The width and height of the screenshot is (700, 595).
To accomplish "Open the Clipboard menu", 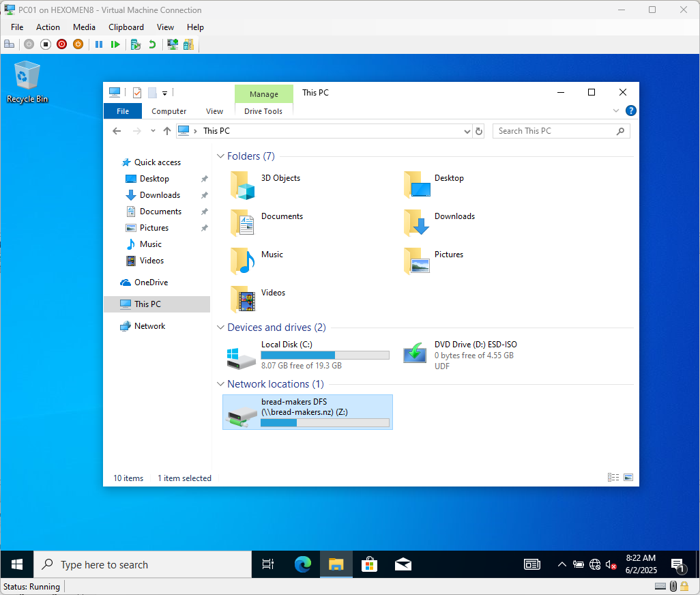I will [126, 27].
